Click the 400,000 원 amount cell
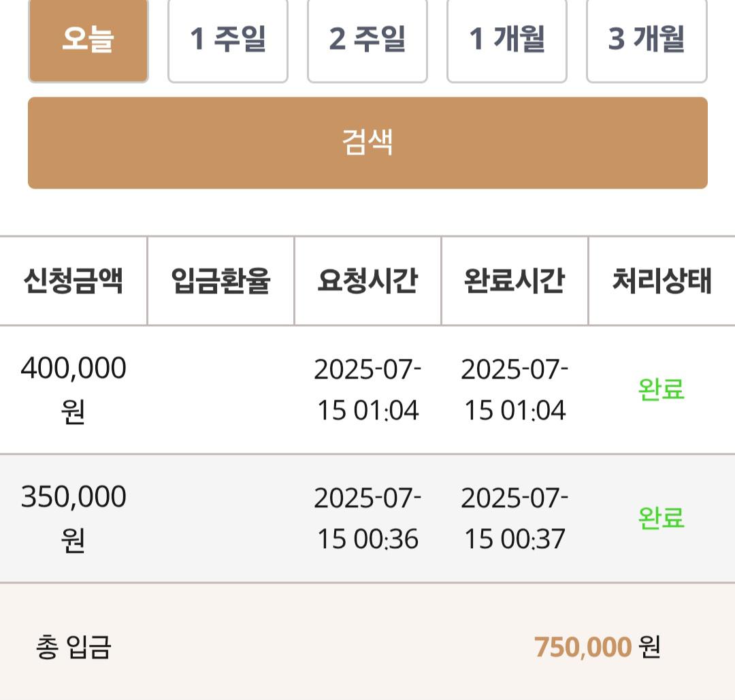Image resolution: width=735 pixels, height=700 pixels. click(73, 389)
